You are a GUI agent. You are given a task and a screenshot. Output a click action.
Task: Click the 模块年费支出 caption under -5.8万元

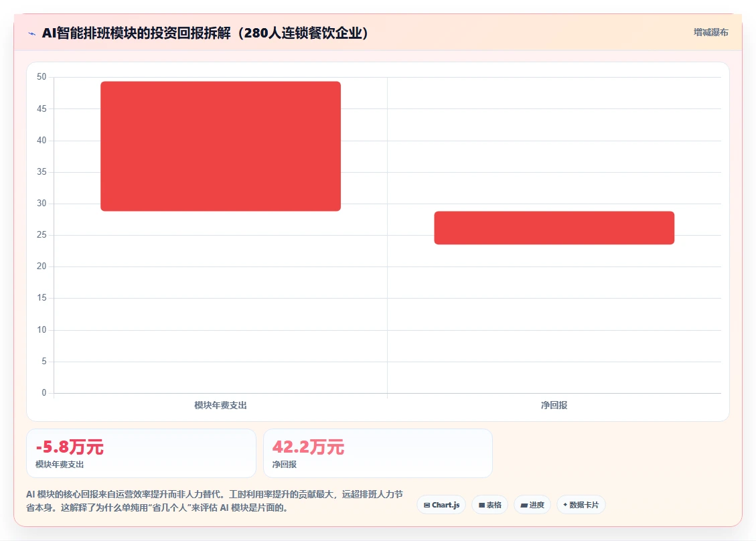tap(60, 464)
